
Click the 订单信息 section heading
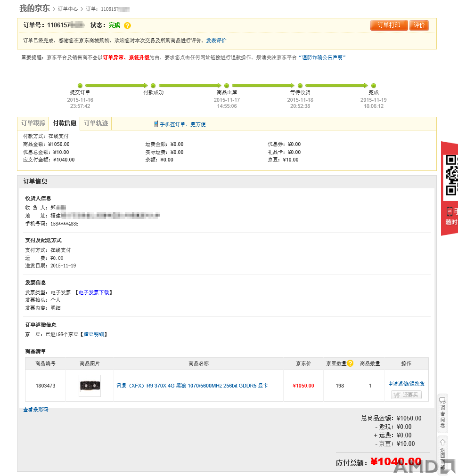tap(35, 182)
